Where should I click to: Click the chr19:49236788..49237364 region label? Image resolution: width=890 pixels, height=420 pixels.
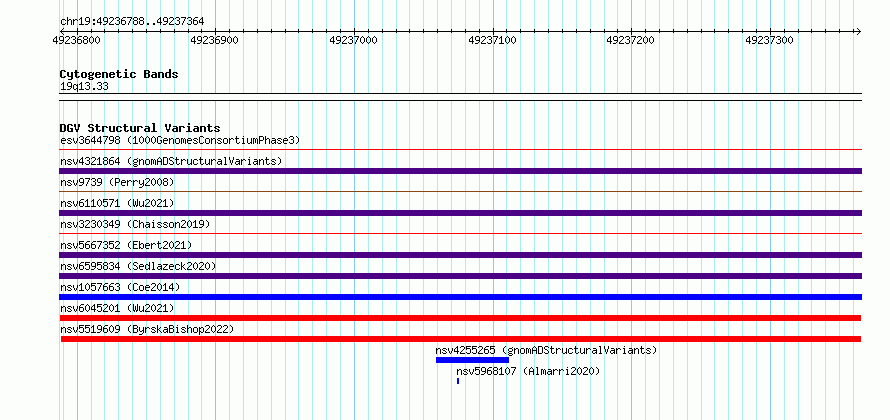132,22
